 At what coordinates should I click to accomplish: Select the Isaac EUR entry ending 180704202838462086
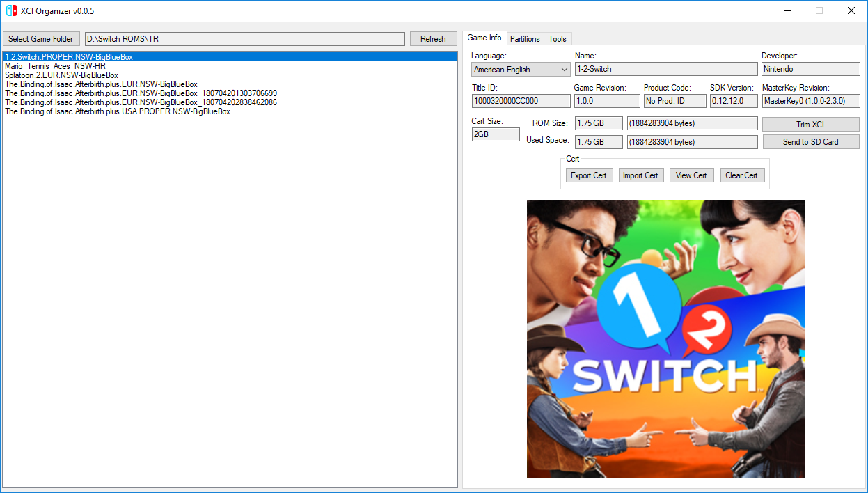click(230, 102)
